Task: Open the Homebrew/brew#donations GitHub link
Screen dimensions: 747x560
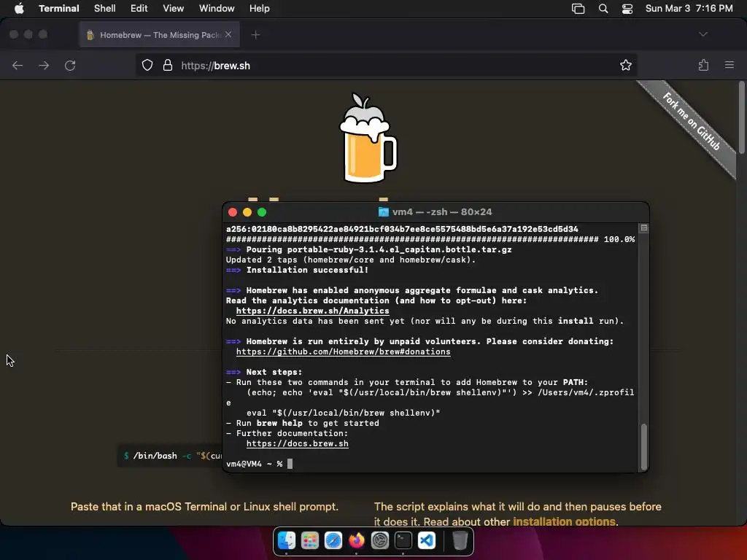Action: (343, 352)
